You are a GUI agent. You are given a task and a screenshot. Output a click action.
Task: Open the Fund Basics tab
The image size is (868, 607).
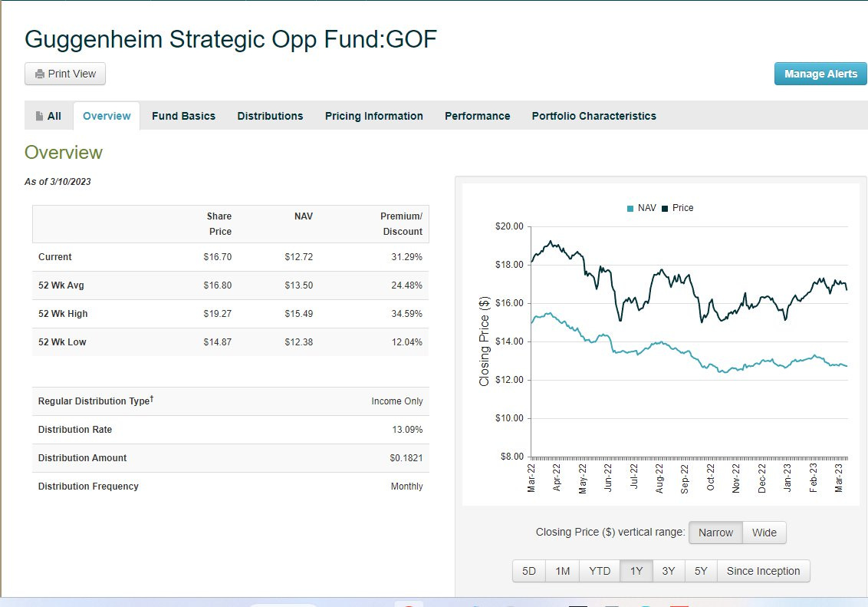click(183, 116)
